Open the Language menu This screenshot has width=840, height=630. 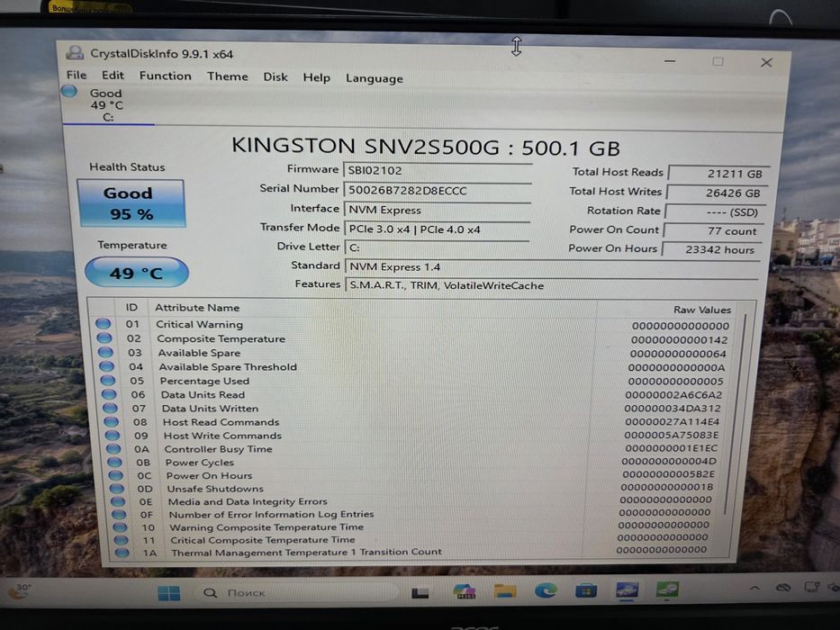(x=374, y=79)
